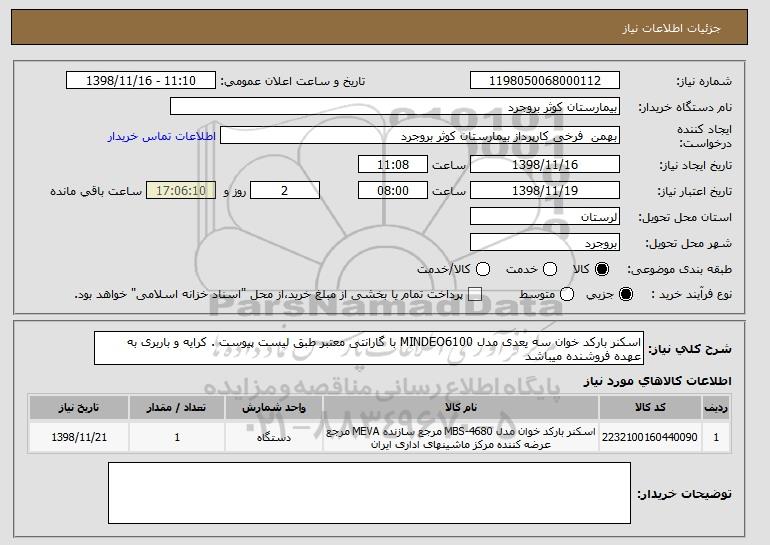Select the خدمت radio button
Image resolution: width=770 pixels, height=545 pixels.
[x=550, y=269]
